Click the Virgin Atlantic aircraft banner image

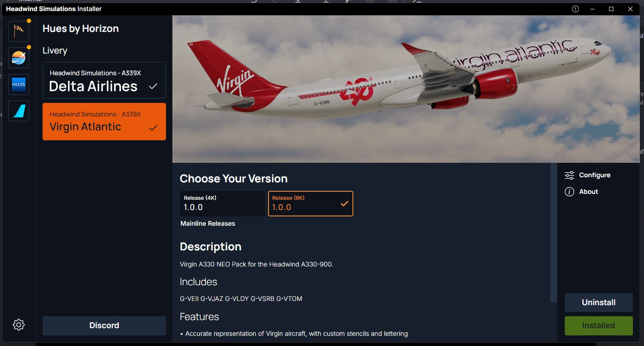406,89
